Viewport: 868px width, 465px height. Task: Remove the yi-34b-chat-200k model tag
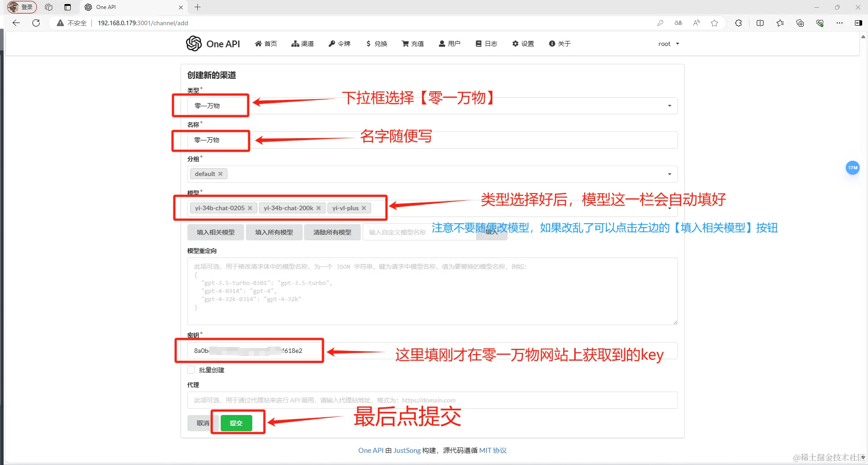(318, 208)
